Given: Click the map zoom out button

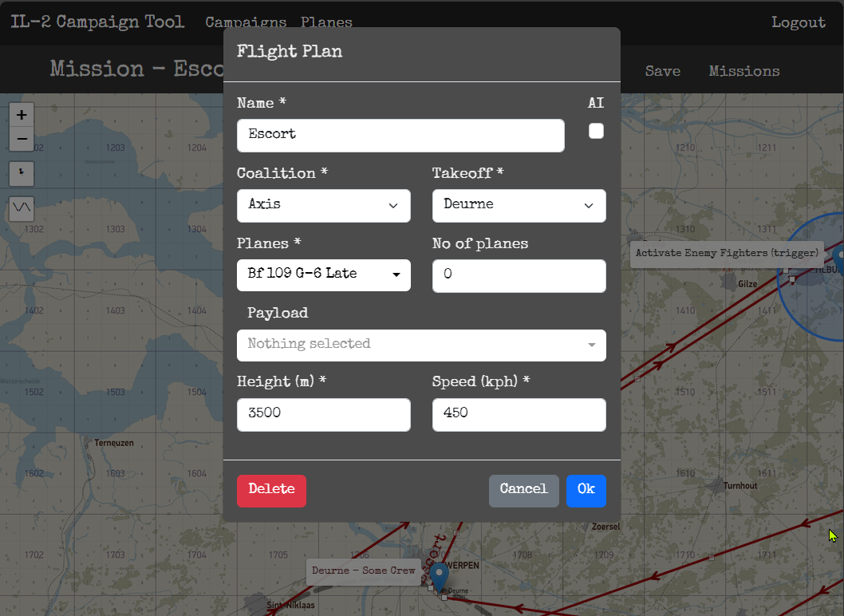Looking at the screenshot, I should click(22, 139).
